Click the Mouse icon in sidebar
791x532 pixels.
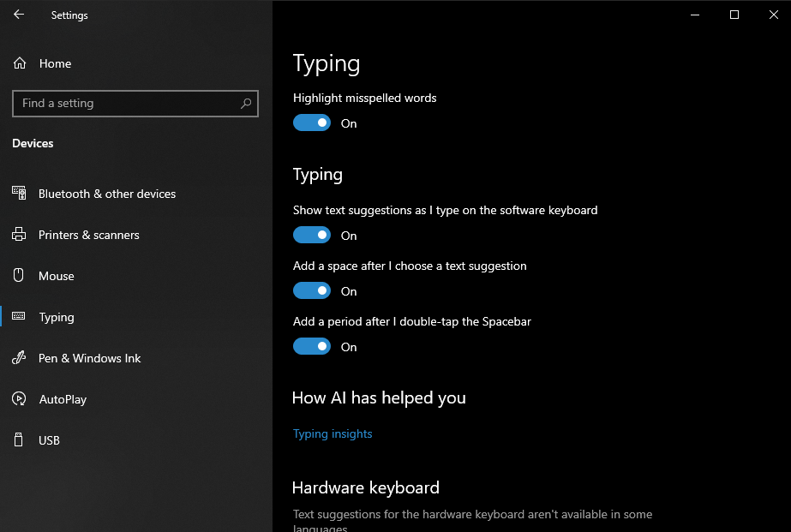coord(19,275)
